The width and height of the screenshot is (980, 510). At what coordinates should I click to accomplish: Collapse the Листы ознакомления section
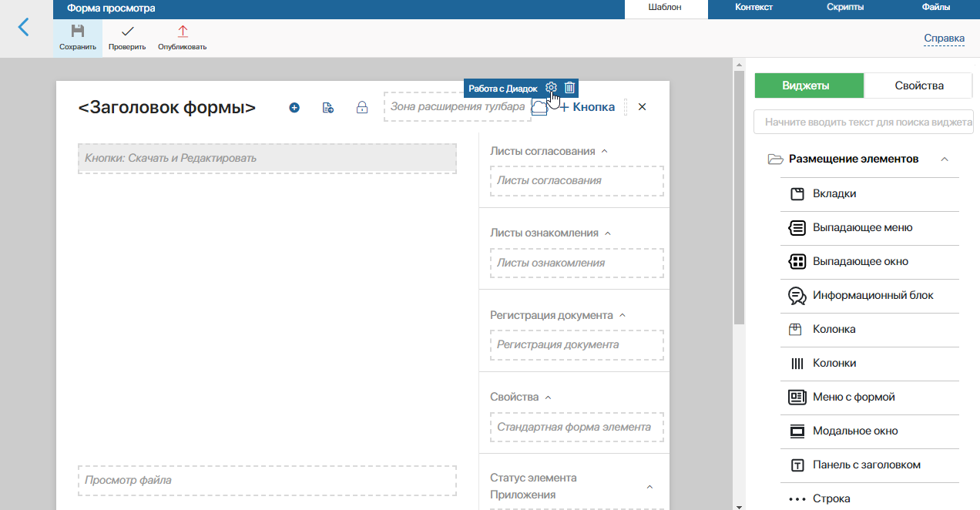click(x=607, y=233)
